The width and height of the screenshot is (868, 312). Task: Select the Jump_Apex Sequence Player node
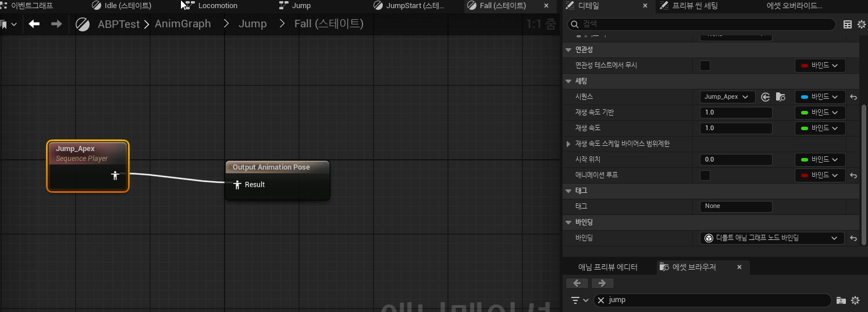coord(88,166)
